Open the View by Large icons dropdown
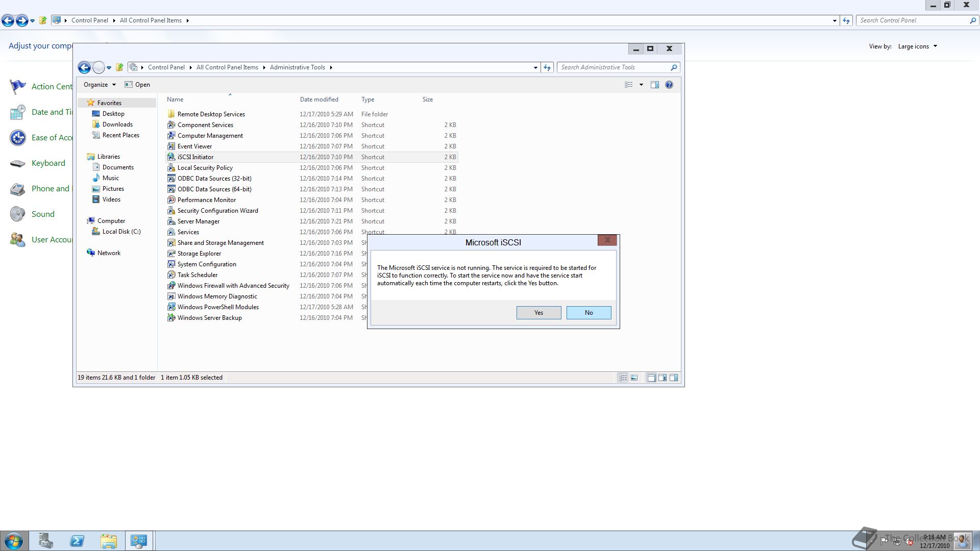Viewport: 980px width, 551px height. point(918,46)
